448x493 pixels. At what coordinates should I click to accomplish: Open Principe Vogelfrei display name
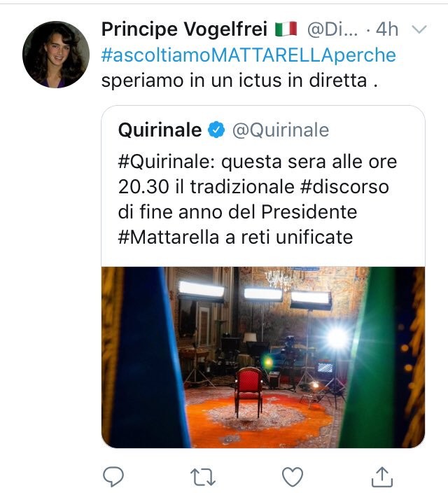point(184,29)
